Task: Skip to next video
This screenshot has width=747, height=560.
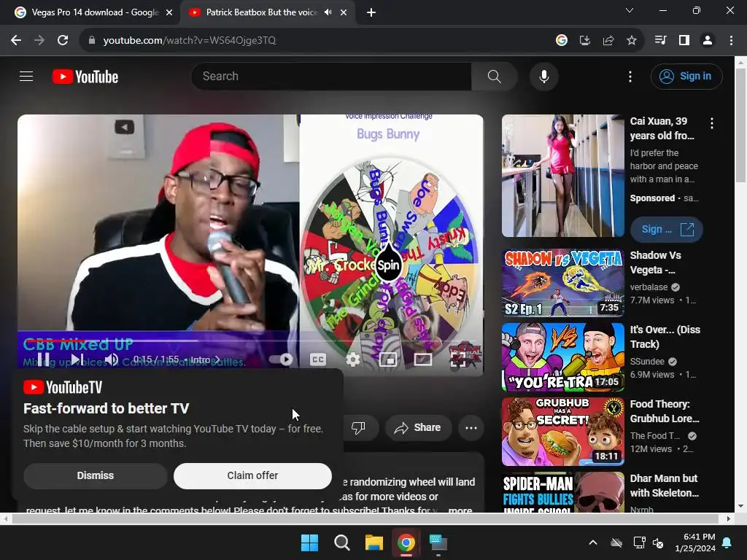Action: tap(77, 359)
